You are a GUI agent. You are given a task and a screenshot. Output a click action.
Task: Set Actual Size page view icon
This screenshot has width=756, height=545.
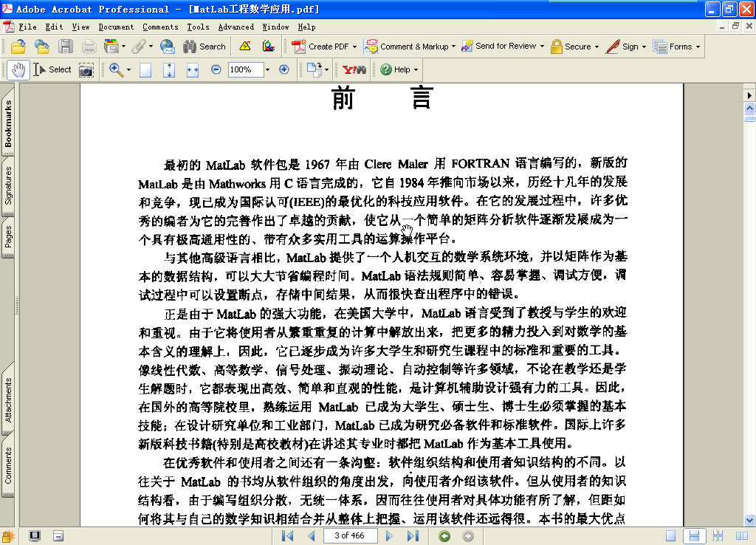[145, 70]
